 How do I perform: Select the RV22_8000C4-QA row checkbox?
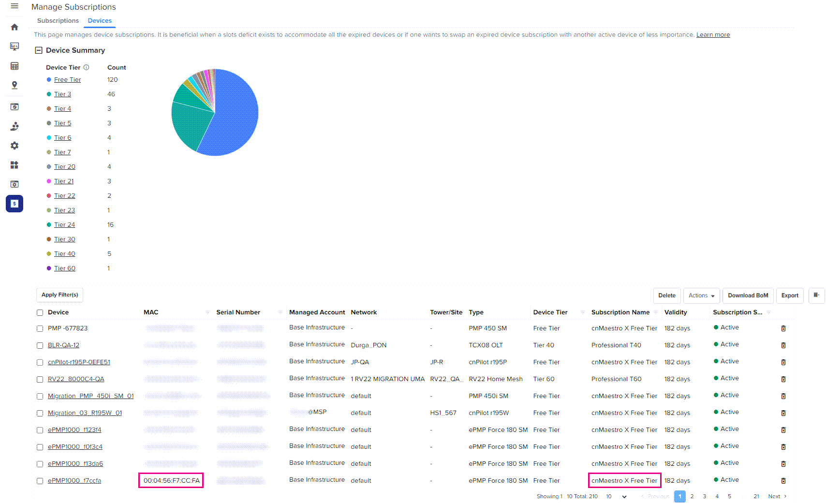(40, 379)
